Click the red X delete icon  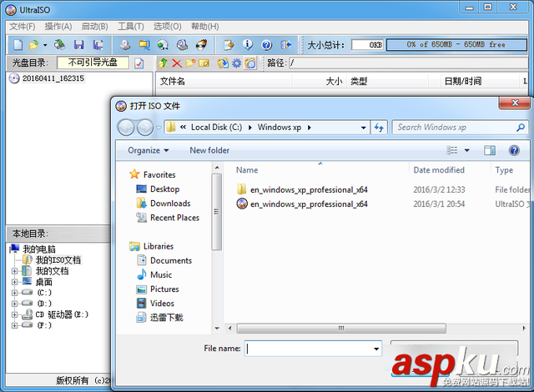[177, 63]
